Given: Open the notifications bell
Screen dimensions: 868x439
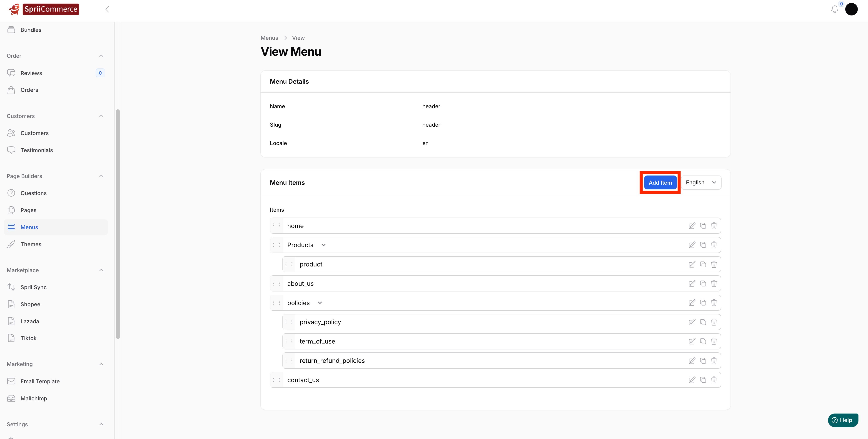Looking at the screenshot, I should [834, 10].
